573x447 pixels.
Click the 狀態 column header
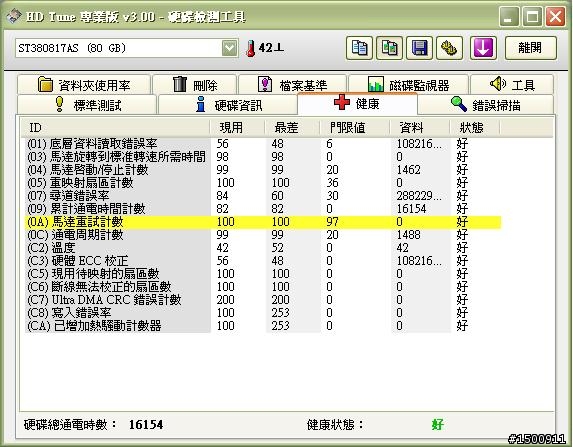point(475,128)
